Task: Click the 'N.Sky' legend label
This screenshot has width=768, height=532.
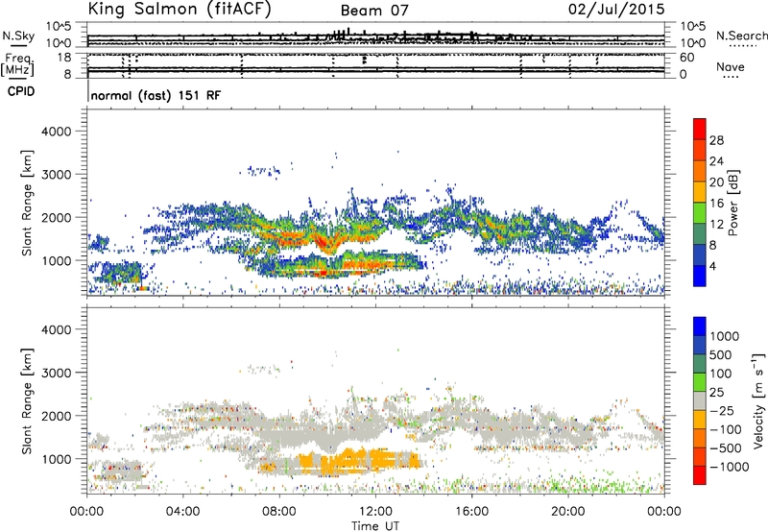Action: click(18, 36)
